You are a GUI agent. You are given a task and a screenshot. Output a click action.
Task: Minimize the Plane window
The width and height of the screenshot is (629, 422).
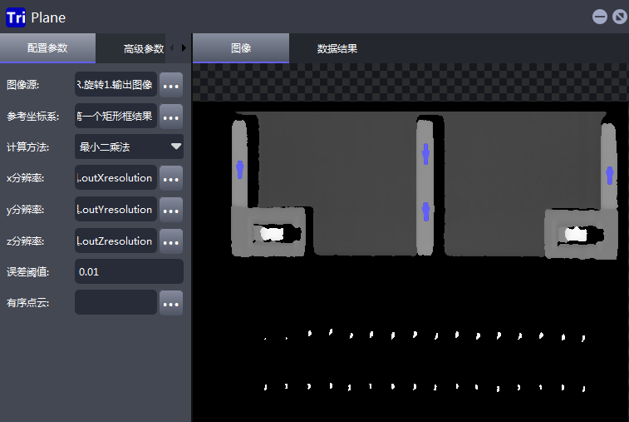tap(599, 16)
